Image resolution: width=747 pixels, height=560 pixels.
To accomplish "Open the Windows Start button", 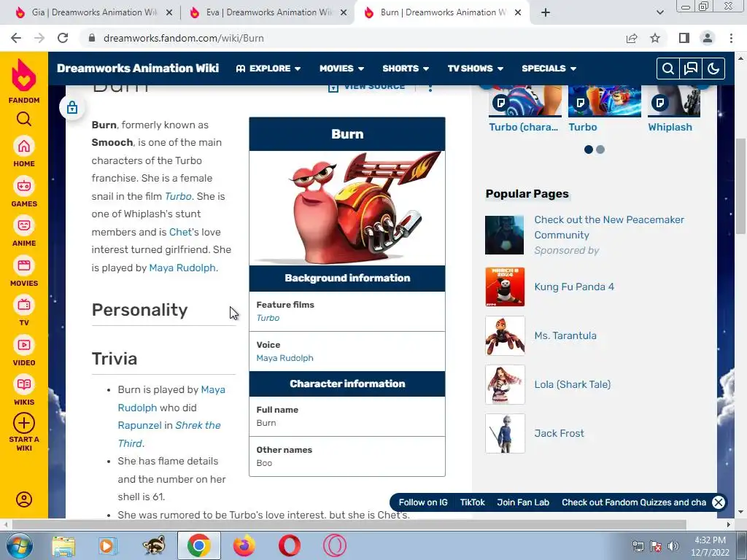I will (18, 545).
